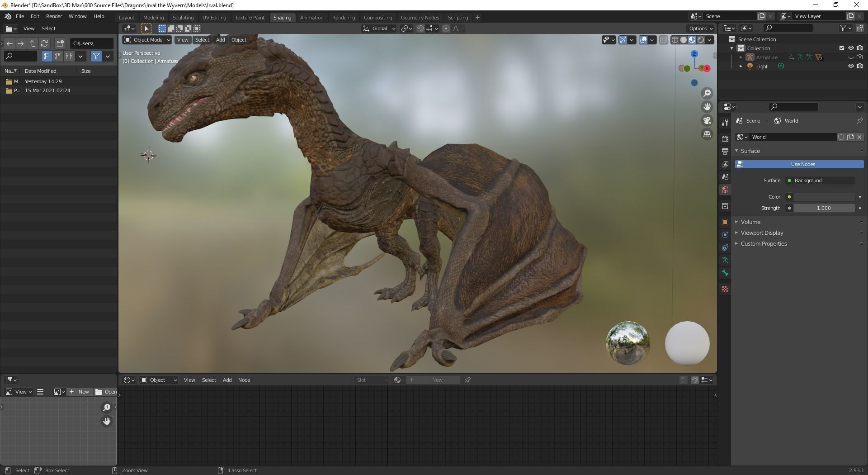Viewport: 868px width, 475px height.
Task: Toggle Collection exclude checkbox in outliner
Action: (841, 48)
